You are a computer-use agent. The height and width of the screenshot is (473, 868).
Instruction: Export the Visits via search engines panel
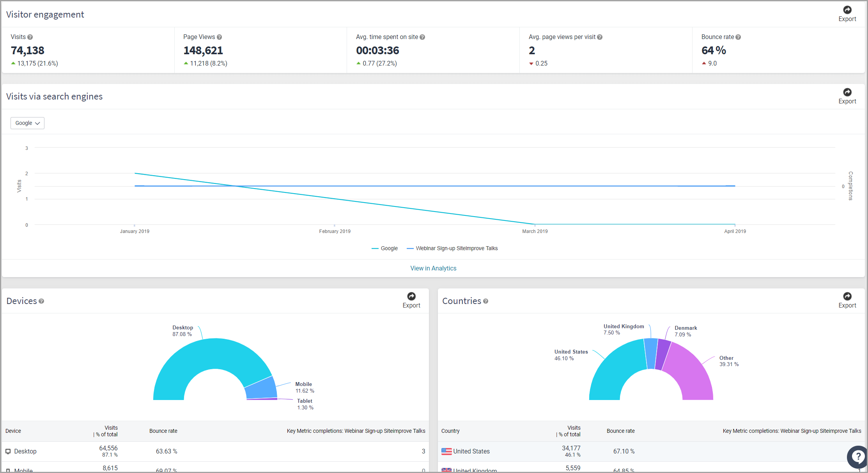click(847, 96)
